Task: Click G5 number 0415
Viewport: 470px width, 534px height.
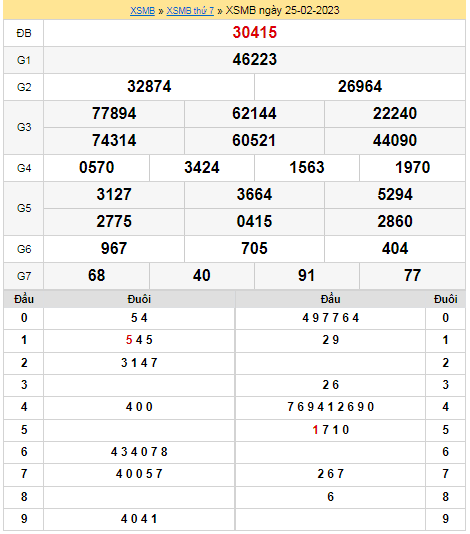Action: [x=254, y=221]
